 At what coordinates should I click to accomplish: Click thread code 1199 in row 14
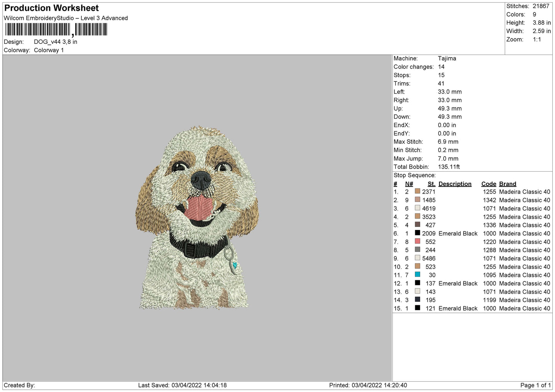tap(490, 300)
